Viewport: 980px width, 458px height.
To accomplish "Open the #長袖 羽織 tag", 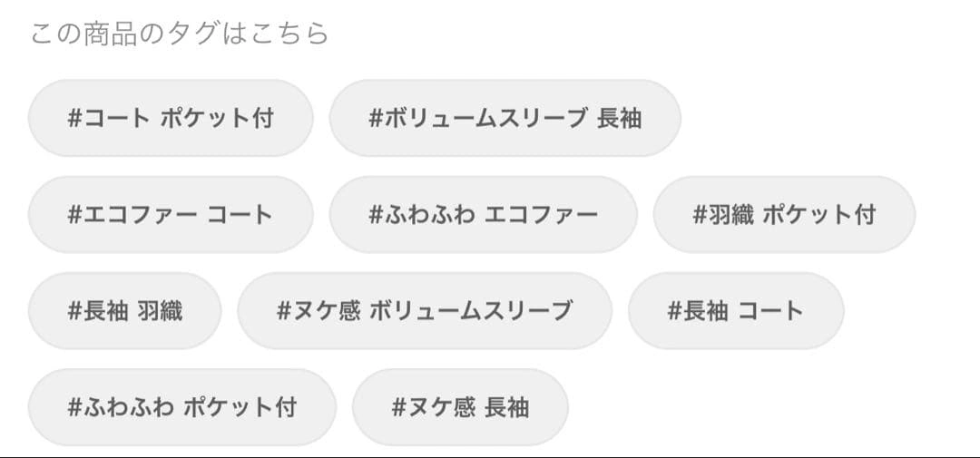I will (x=124, y=311).
